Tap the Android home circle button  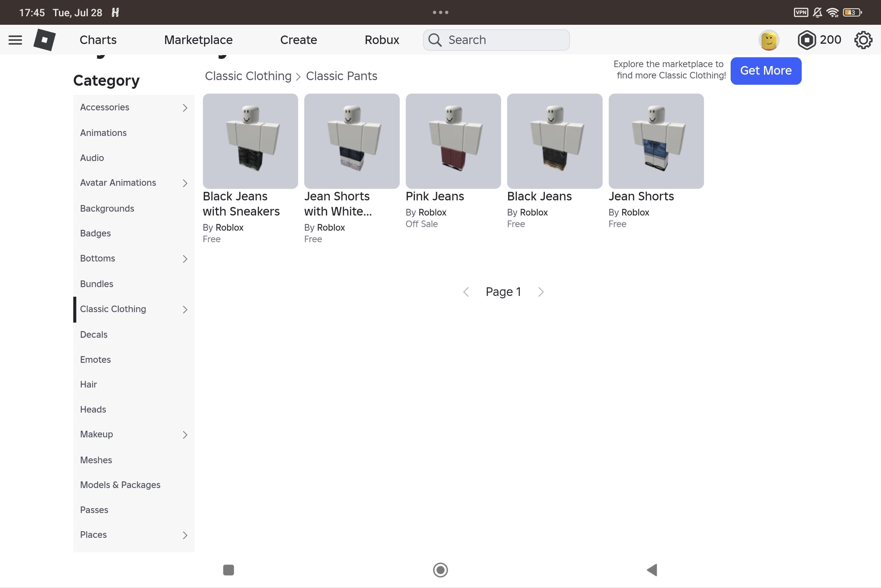[x=440, y=570]
